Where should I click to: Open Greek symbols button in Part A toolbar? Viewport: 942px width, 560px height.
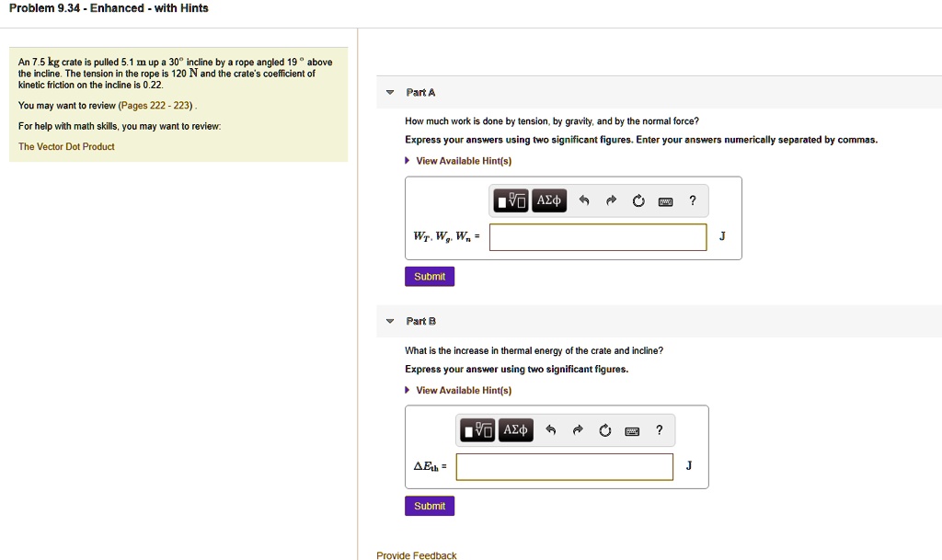(x=549, y=200)
